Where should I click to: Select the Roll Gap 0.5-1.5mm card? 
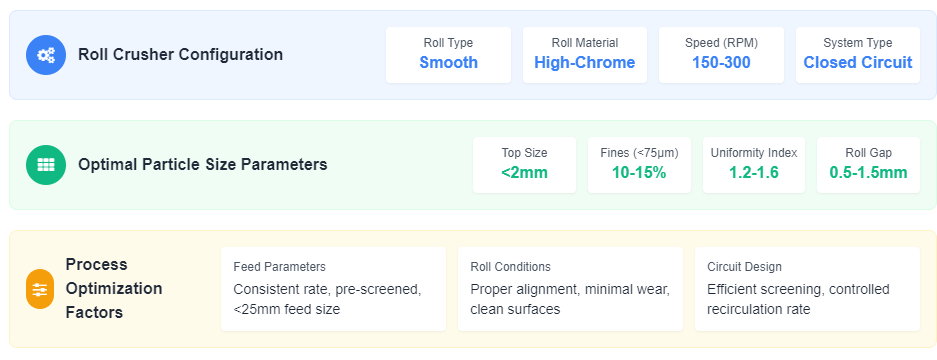(868, 165)
